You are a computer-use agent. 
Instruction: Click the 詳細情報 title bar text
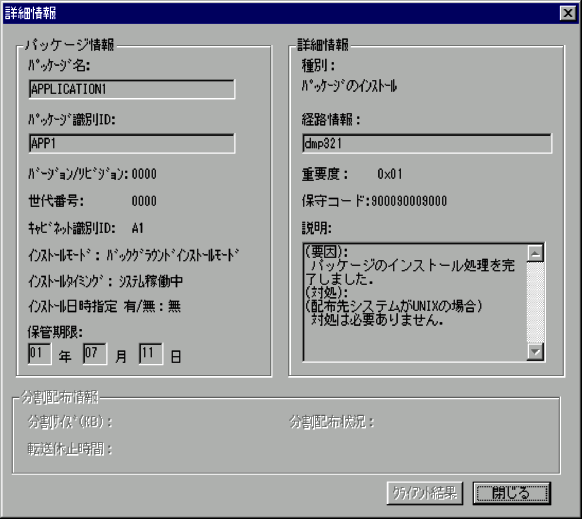[x=30, y=13]
